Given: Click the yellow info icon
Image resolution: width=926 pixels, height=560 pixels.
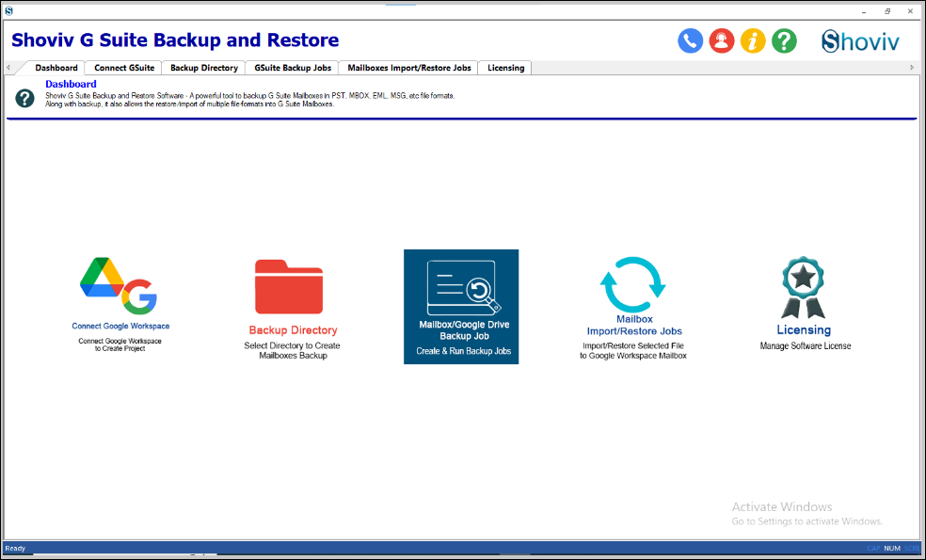Looking at the screenshot, I should (x=753, y=41).
